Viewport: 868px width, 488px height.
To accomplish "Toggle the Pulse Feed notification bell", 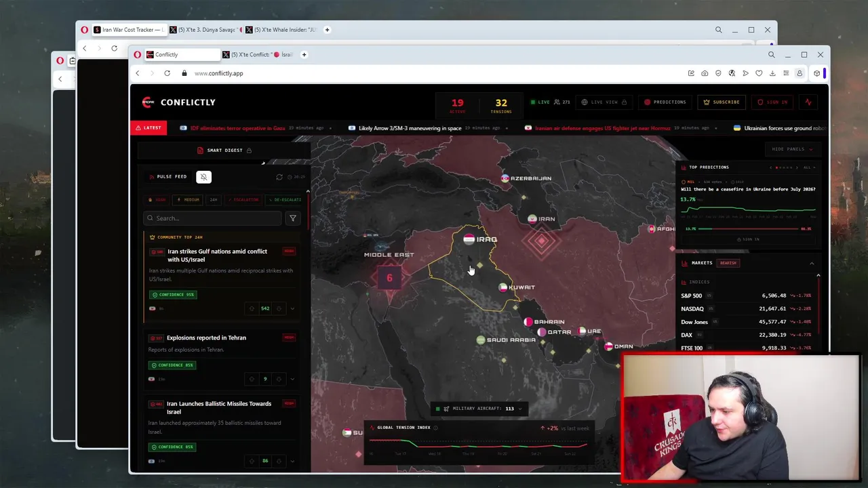I will click(203, 177).
